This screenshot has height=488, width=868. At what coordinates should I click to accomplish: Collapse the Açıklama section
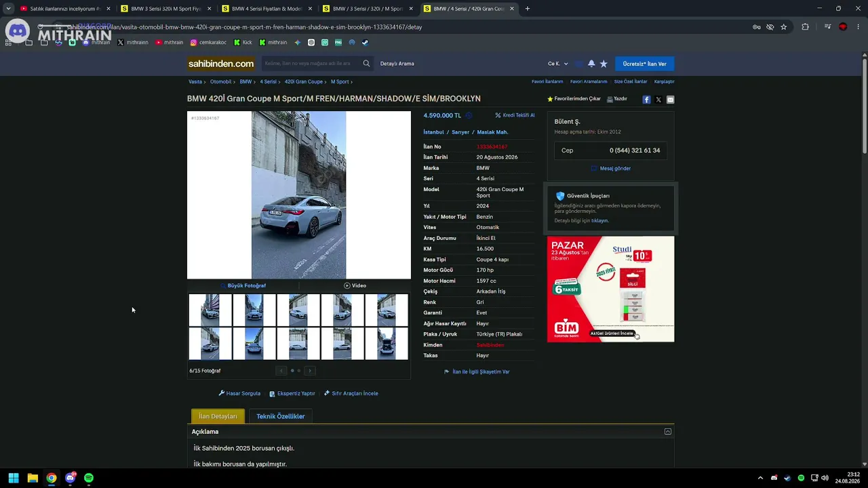[x=668, y=432]
